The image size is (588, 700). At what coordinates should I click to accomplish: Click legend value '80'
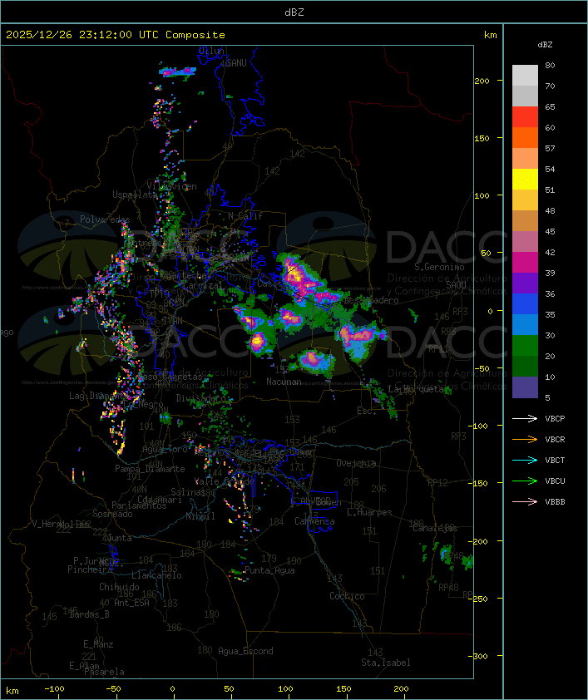tap(550, 65)
